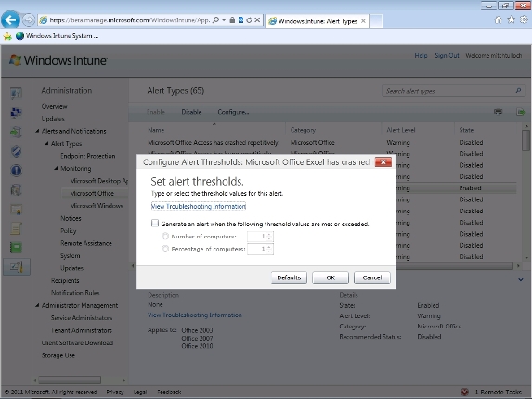The image size is (532, 399).
Task: Select the Windows Intune Alert Types tab
Action: click(317, 21)
